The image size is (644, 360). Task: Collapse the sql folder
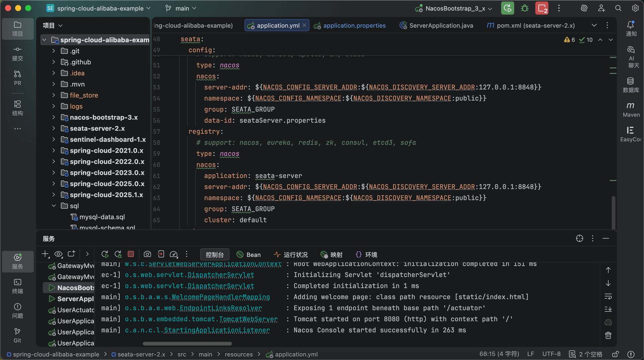click(54, 206)
